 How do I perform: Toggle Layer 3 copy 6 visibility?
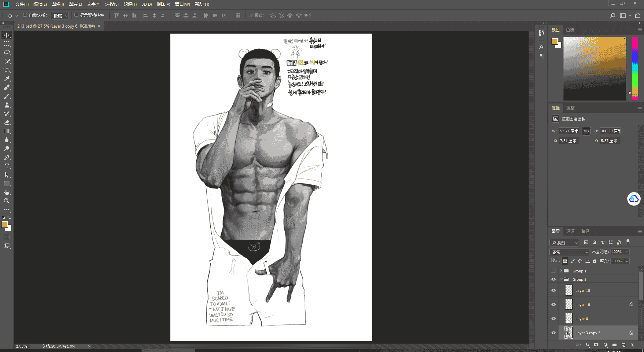pos(553,333)
